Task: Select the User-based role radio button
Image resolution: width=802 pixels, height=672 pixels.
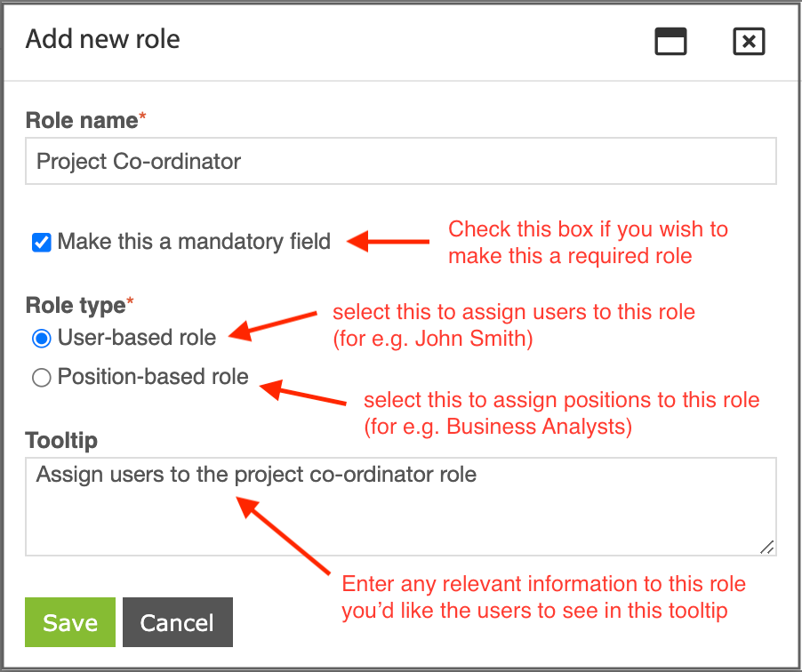Action: coord(42,339)
